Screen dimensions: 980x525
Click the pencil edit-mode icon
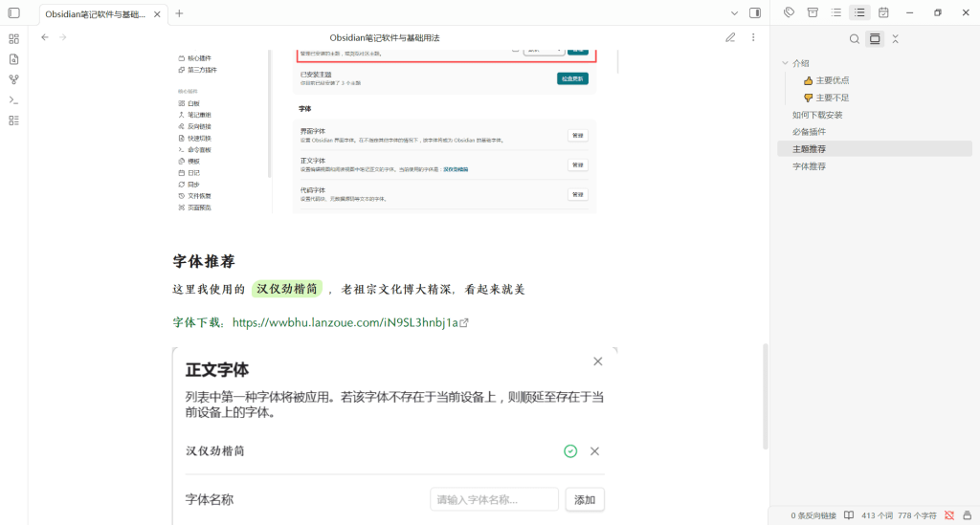(730, 37)
